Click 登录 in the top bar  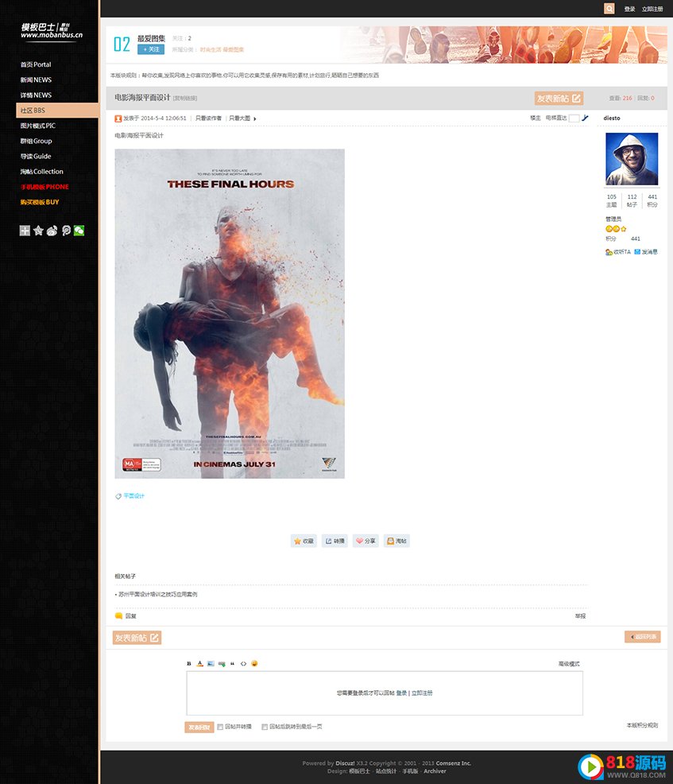629,9
